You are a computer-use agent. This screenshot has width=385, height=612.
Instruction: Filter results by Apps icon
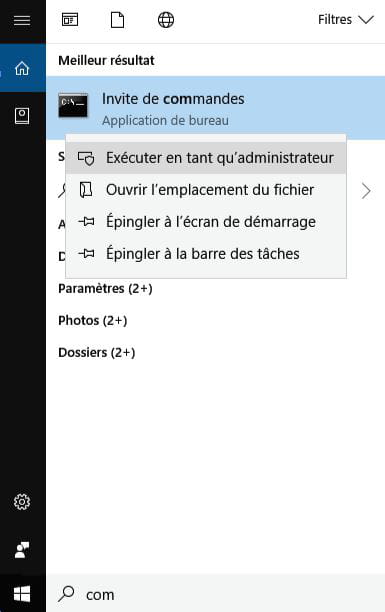tap(70, 20)
